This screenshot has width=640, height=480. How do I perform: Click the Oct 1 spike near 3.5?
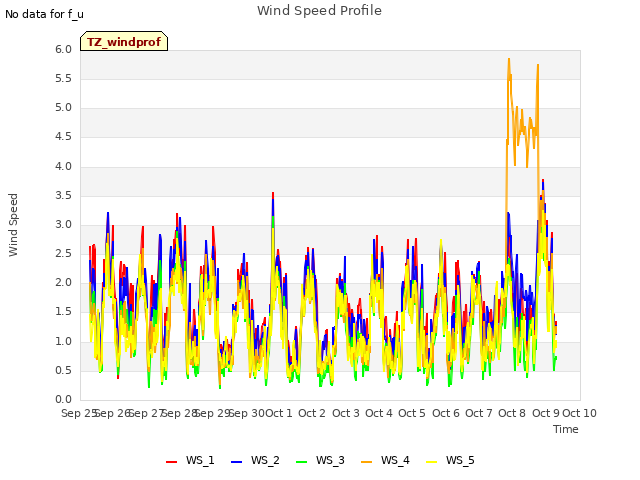(x=273, y=194)
